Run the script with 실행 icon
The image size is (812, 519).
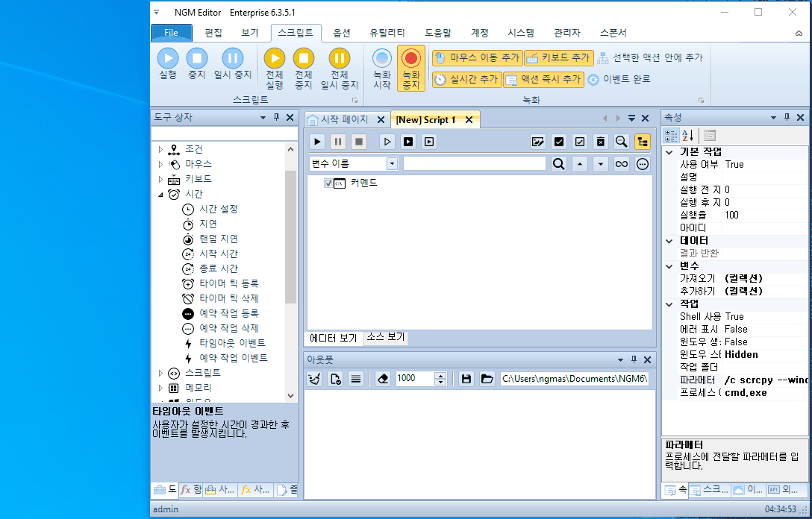pyautogui.click(x=168, y=63)
